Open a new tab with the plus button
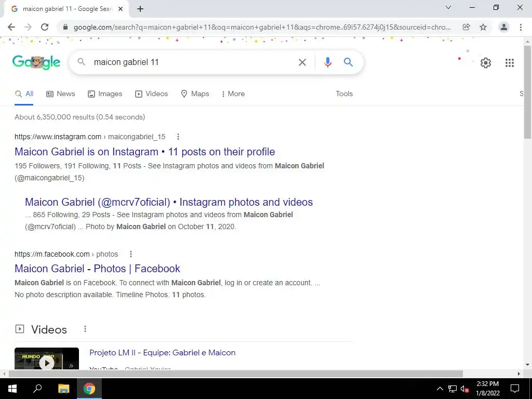This screenshot has height=399, width=532. 140,9
